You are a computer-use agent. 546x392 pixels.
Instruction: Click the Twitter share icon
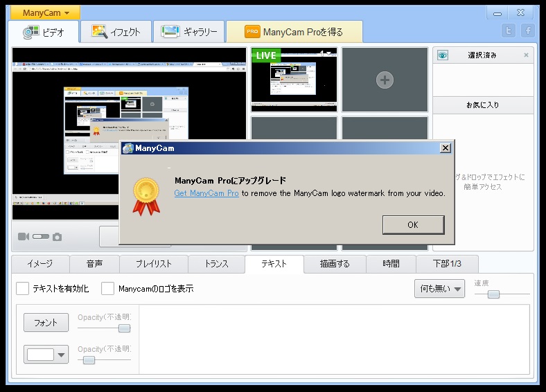pos(509,31)
